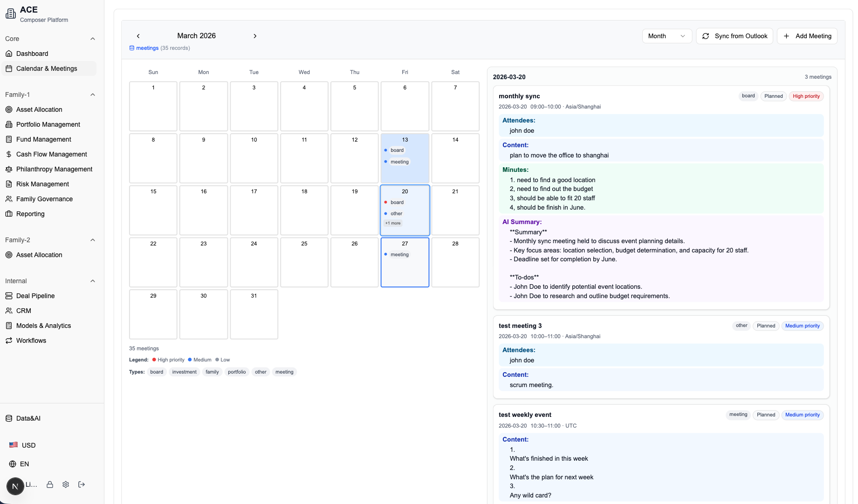Click the Add Meeting button
Screen dimensions: 858x504
pyautogui.click(x=807, y=36)
